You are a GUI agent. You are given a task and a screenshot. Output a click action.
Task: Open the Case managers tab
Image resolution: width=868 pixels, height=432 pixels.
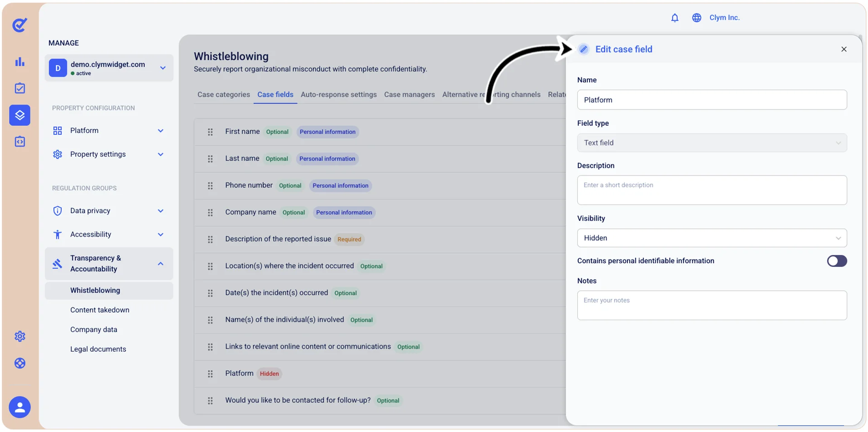409,95
